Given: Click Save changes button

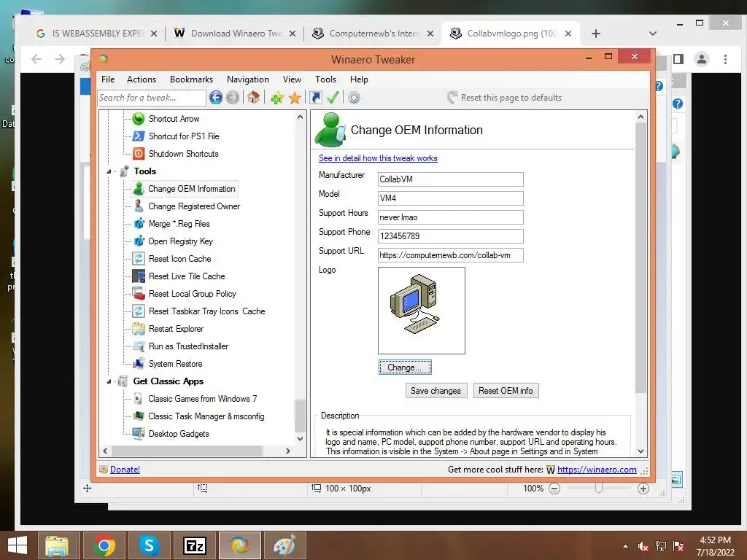Looking at the screenshot, I should (x=436, y=391).
